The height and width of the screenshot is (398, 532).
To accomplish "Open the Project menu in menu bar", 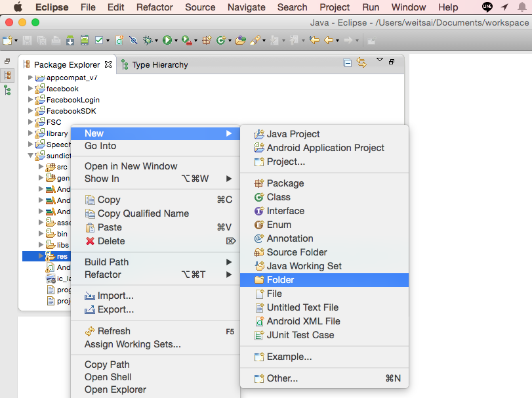I will click(x=335, y=7).
